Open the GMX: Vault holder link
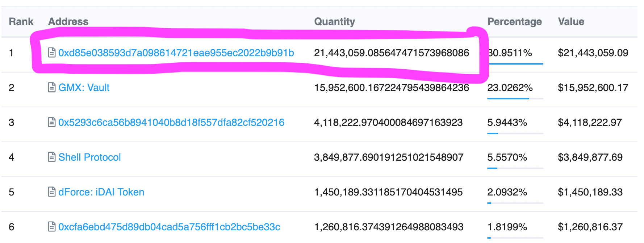 (84, 88)
